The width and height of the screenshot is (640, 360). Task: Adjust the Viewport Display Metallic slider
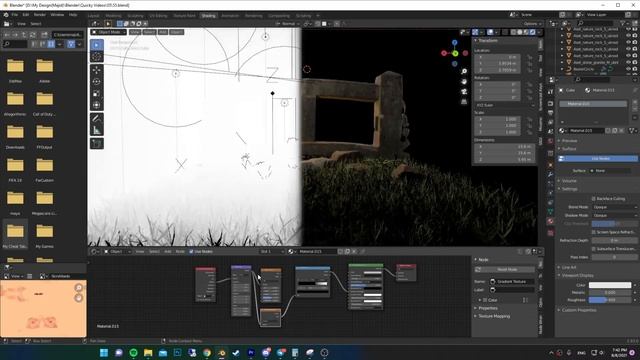(x=610, y=293)
